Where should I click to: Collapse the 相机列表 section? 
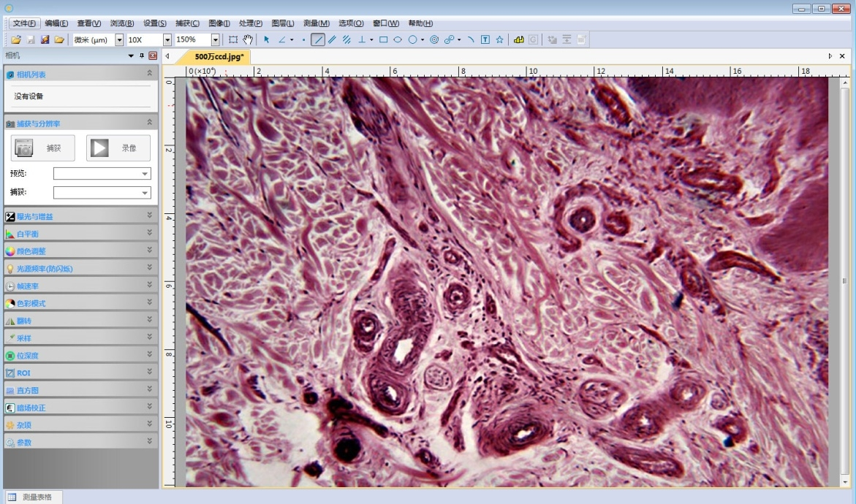click(149, 74)
